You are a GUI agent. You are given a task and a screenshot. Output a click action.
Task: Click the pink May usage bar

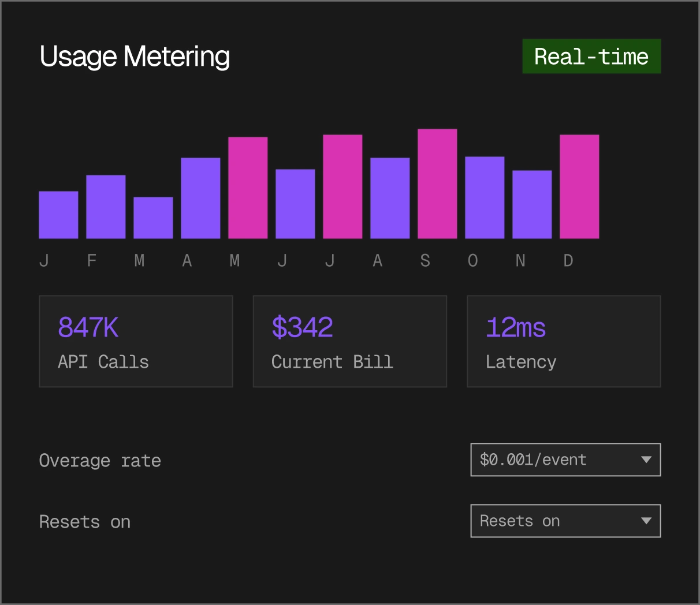point(248,188)
